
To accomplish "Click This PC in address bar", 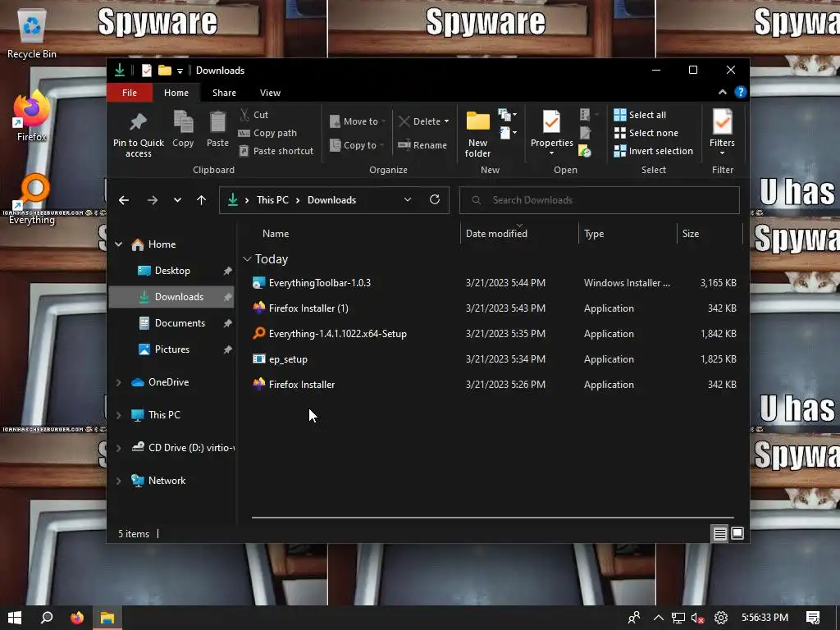I will [272, 200].
